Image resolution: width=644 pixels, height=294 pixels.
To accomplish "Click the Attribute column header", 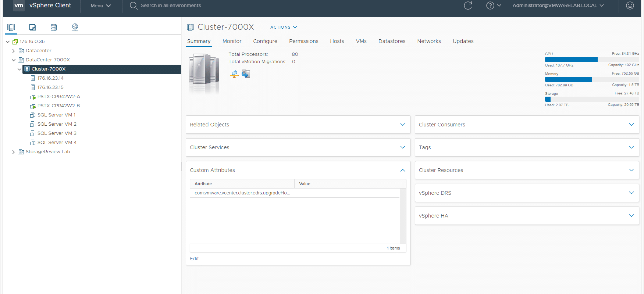I will click(242, 184).
